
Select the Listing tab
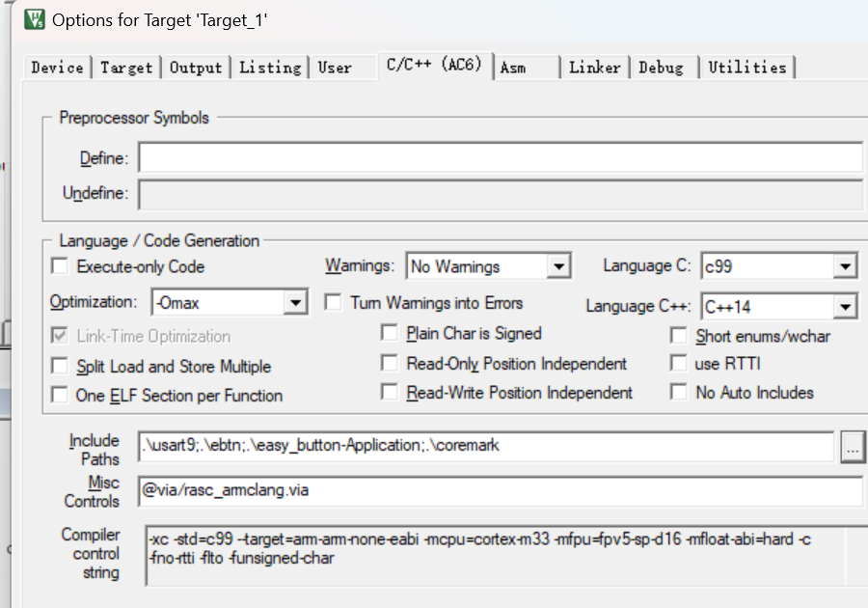tap(270, 68)
